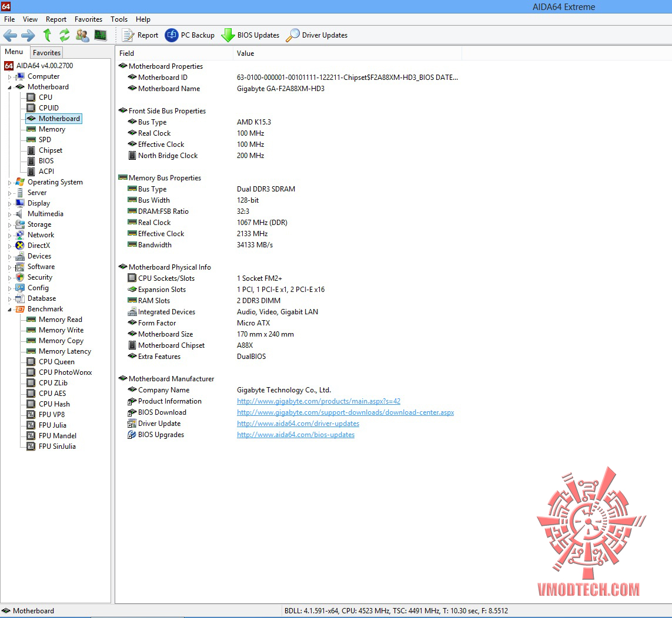The height and width of the screenshot is (618, 672).
Task: Collapse the Benchmark tree node
Action: coord(9,310)
